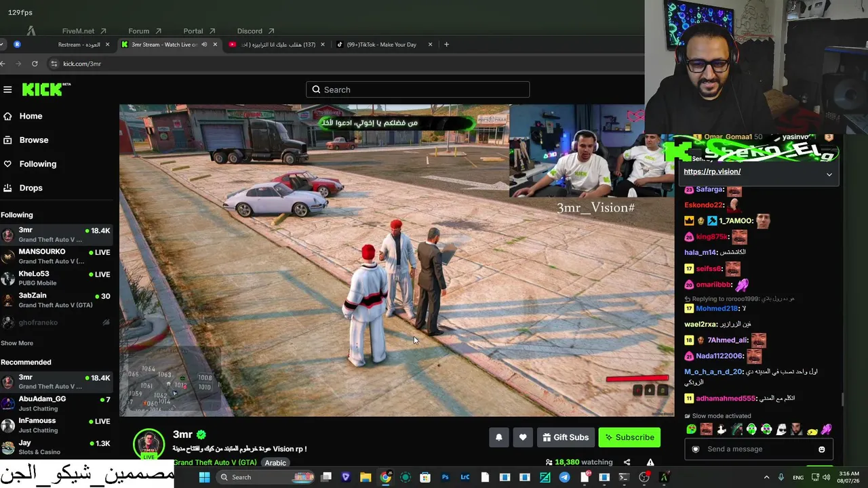The image size is (868, 488).
Task: Open Drops in the sidebar
Action: pyautogui.click(x=31, y=188)
